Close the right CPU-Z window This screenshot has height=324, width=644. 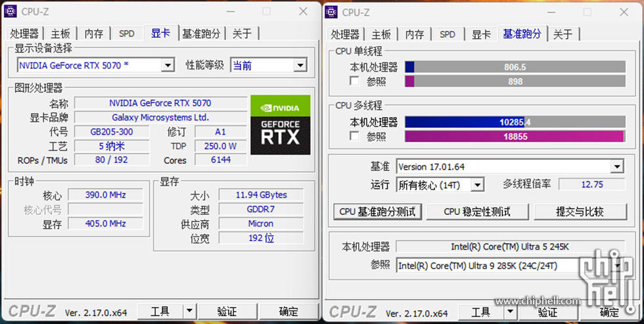click(x=624, y=12)
